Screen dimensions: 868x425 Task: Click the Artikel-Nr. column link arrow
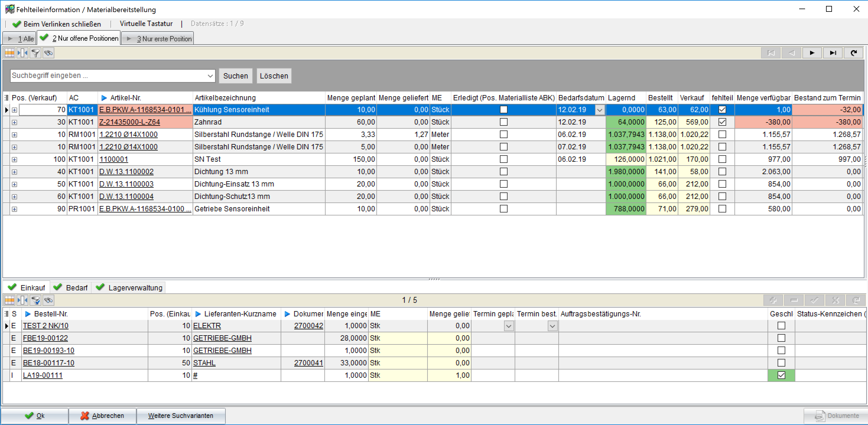pos(104,98)
